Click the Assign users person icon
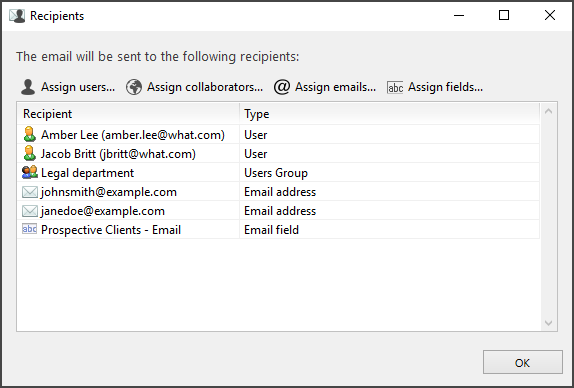 28,87
